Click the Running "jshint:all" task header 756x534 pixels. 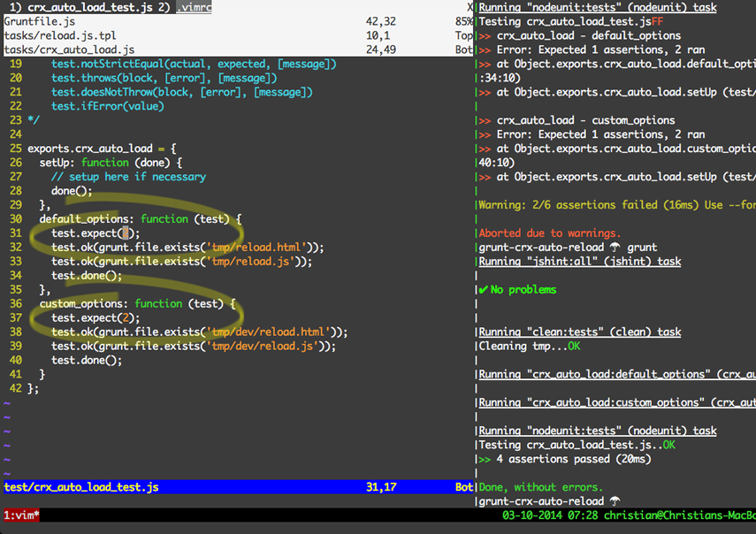(580, 261)
